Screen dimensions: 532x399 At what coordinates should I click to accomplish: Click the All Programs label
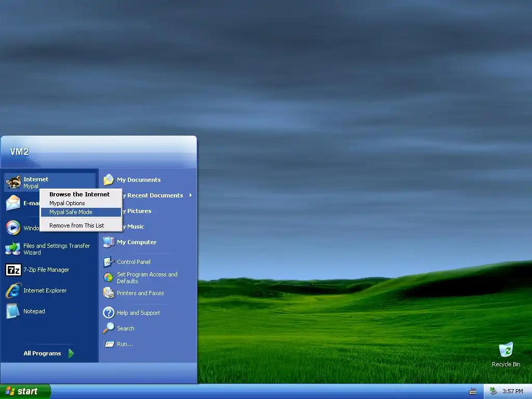click(x=42, y=353)
